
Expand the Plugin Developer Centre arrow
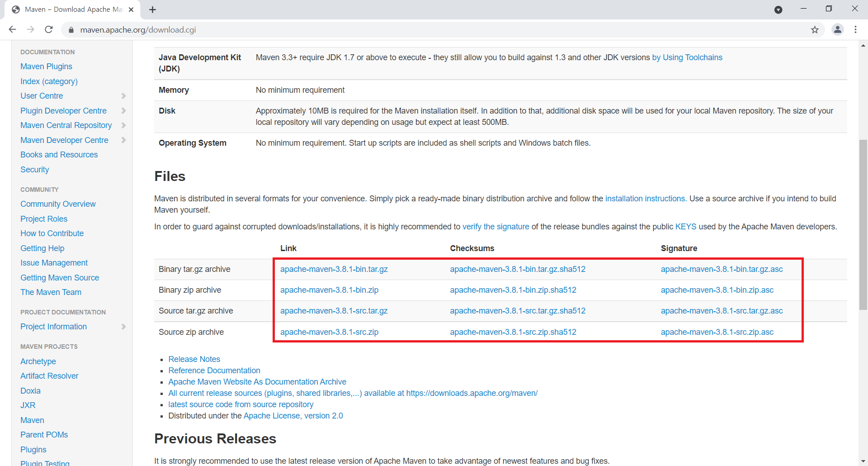coord(123,111)
